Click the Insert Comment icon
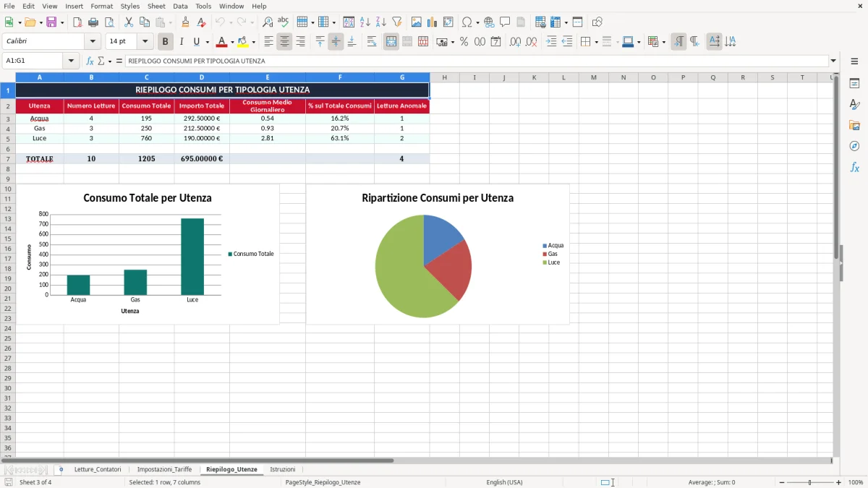The width and height of the screenshot is (868, 488). [505, 22]
